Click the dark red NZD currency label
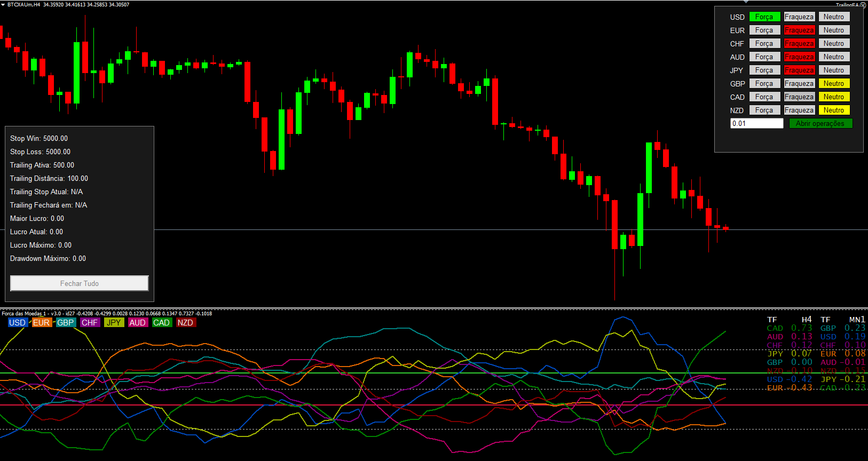 pos(185,322)
